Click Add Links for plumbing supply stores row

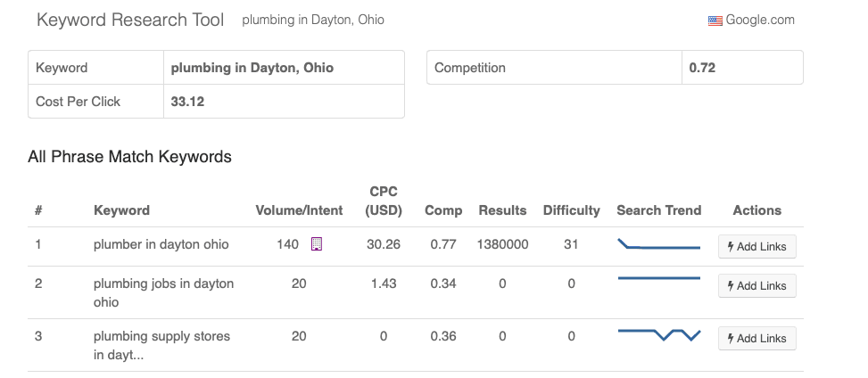[756, 338]
